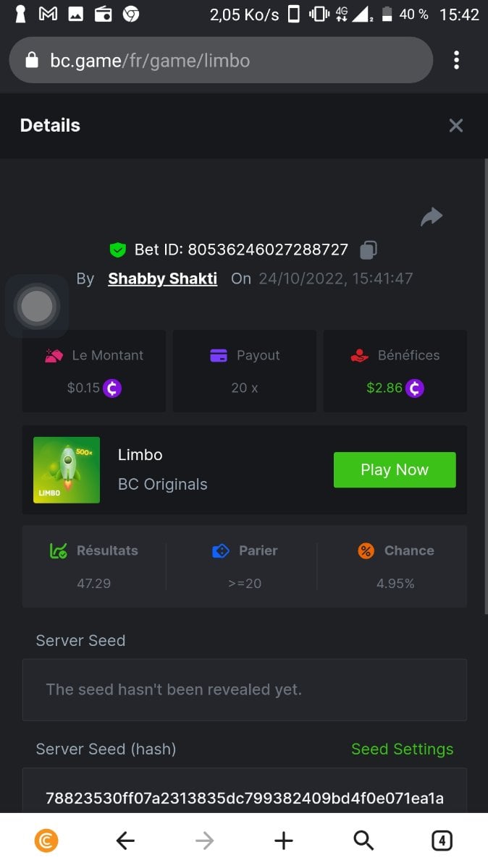Open Shabby Shakti's profile link
The width and height of the screenshot is (488, 868).
point(162,278)
